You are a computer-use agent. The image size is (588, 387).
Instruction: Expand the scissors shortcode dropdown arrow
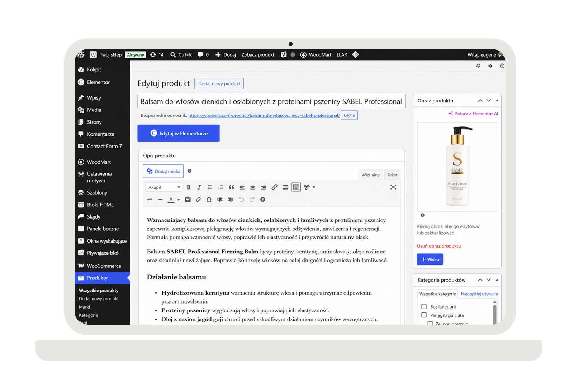(314, 187)
